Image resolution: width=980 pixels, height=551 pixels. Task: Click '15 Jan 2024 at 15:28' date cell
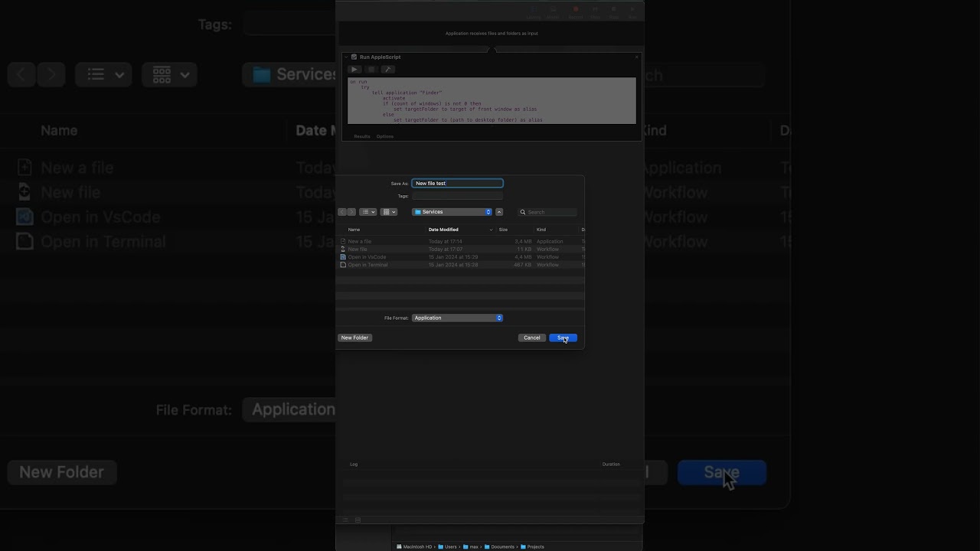pos(453,264)
